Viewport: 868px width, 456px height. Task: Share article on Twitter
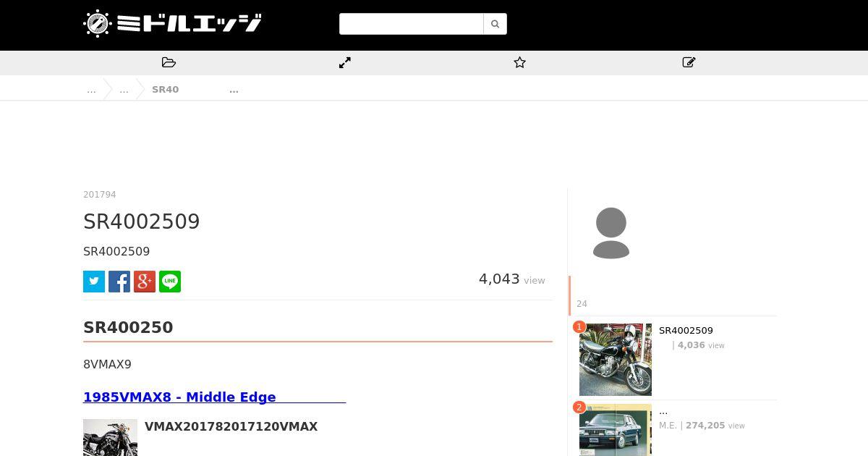click(94, 282)
